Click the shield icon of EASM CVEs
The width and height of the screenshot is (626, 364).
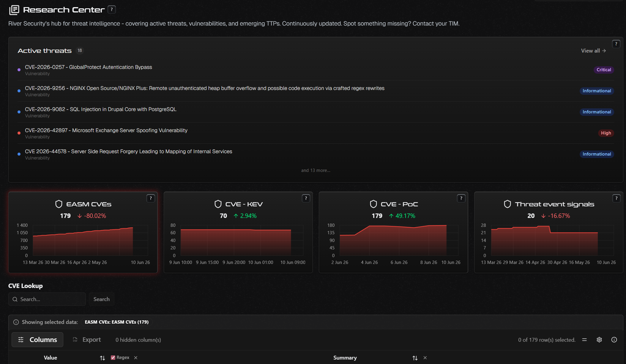[x=59, y=204]
